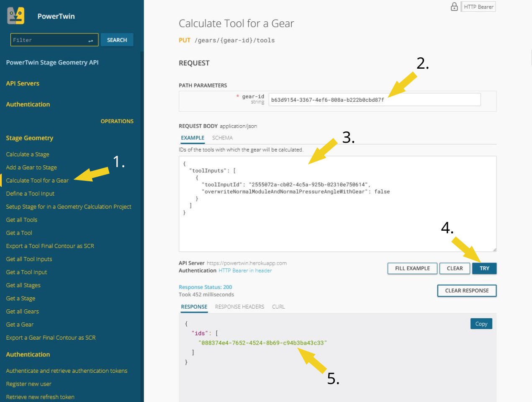
Task: Click the Filter text field
Action: click(49, 40)
